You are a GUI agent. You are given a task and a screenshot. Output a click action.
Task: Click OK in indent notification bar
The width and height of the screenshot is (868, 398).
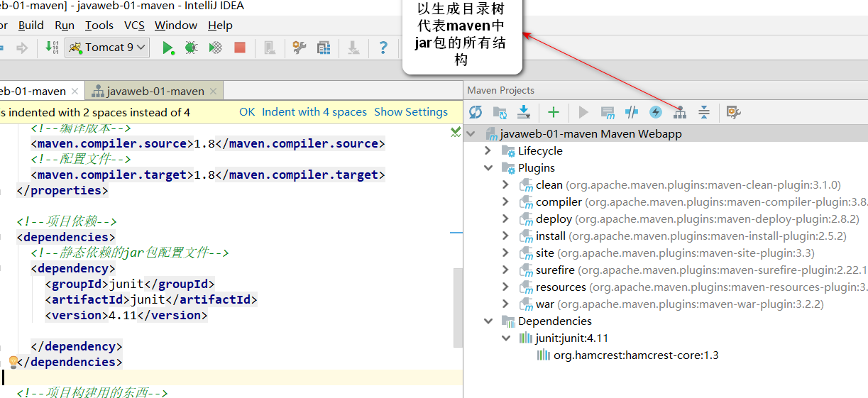pos(247,112)
